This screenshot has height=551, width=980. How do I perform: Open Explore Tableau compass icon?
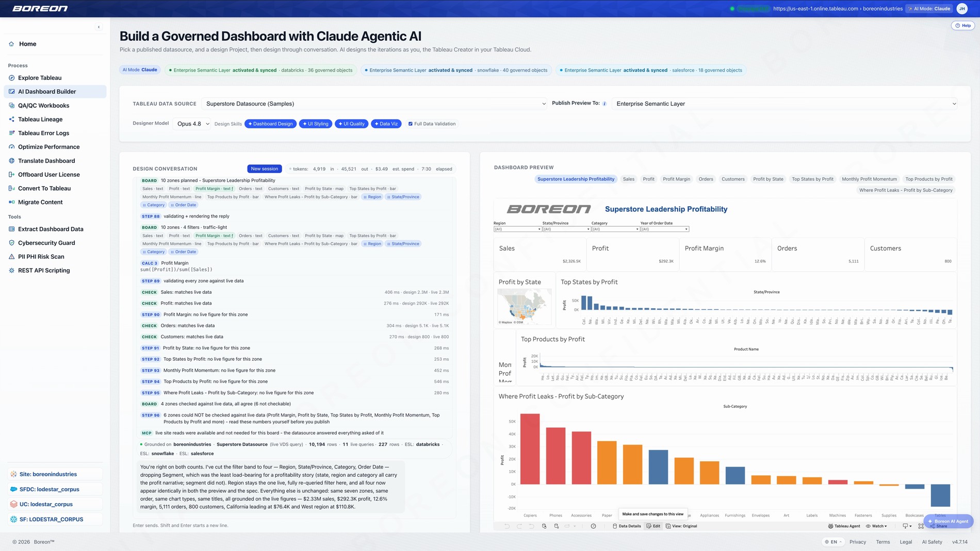[x=11, y=78]
